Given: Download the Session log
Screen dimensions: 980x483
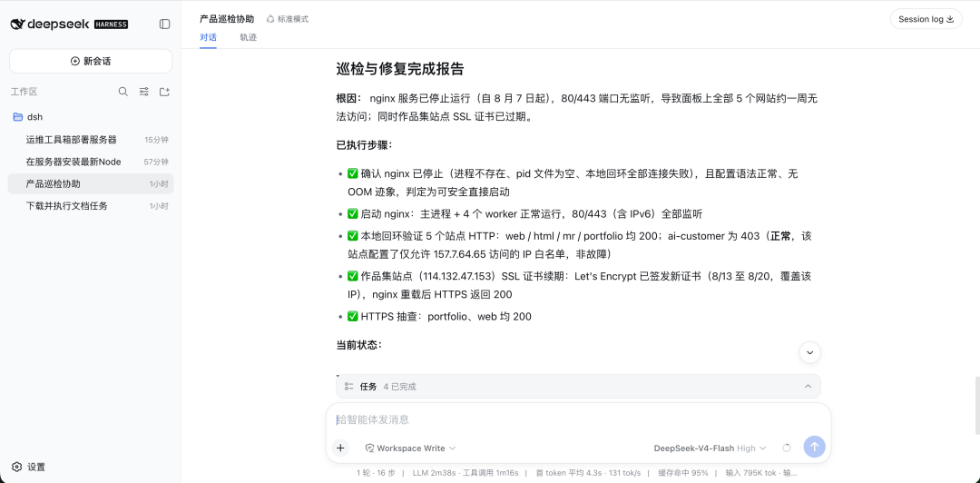Looking at the screenshot, I should (926, 19).
